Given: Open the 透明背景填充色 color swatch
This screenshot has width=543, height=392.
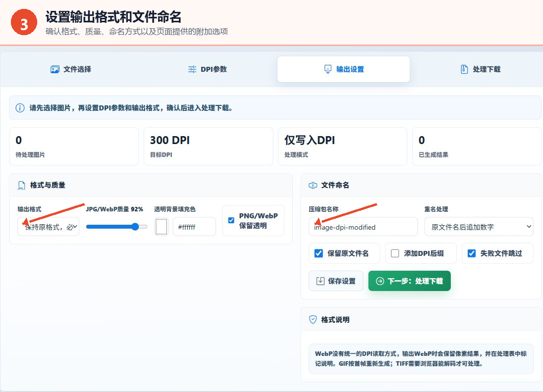Looking at the screenshot, I should pyautogui.click(x=162, y=227).
